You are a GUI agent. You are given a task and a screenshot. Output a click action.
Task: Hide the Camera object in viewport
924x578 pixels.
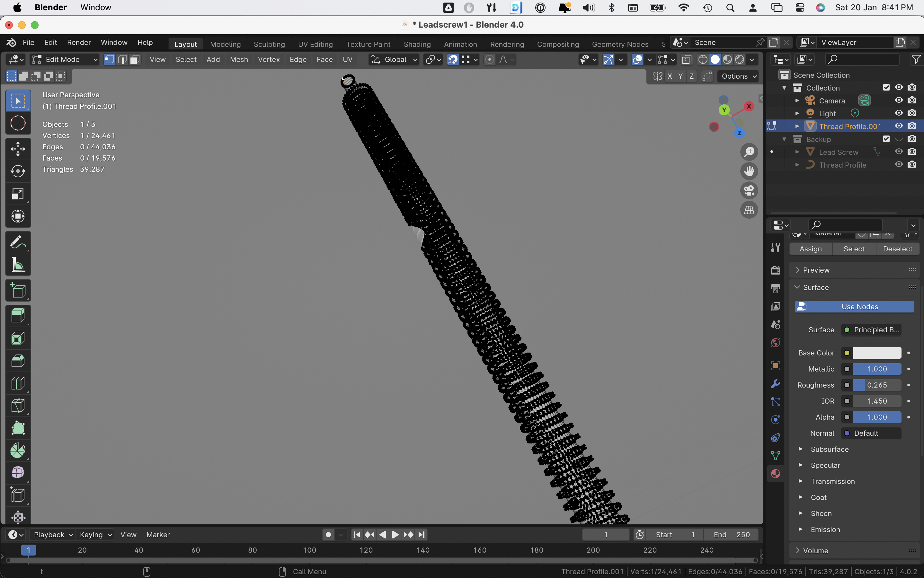(x=899, y=101)
